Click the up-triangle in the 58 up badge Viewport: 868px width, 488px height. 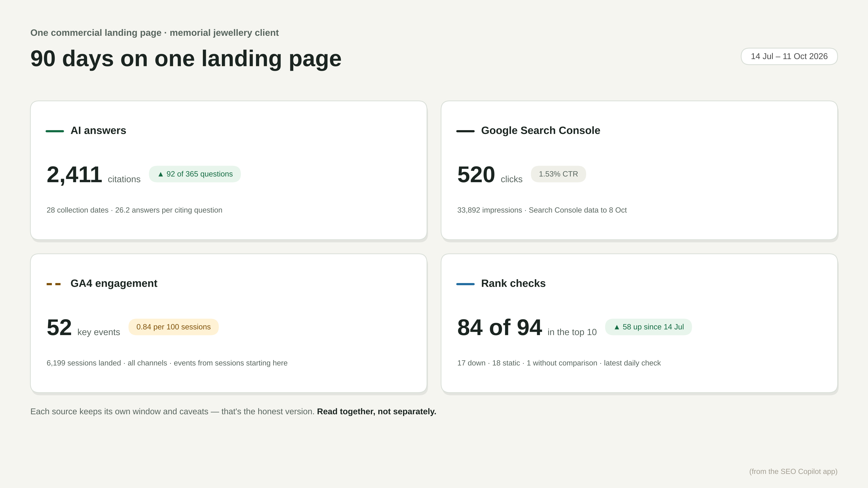pyautogui.click(x=617, y=327)
